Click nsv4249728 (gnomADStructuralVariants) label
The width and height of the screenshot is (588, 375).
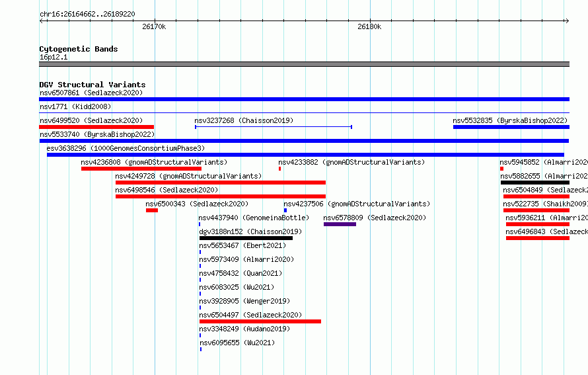[x=188, y=176]
